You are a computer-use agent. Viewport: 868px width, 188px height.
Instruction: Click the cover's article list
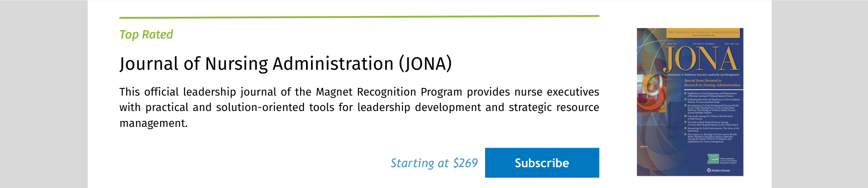click(x=712, y=117)
